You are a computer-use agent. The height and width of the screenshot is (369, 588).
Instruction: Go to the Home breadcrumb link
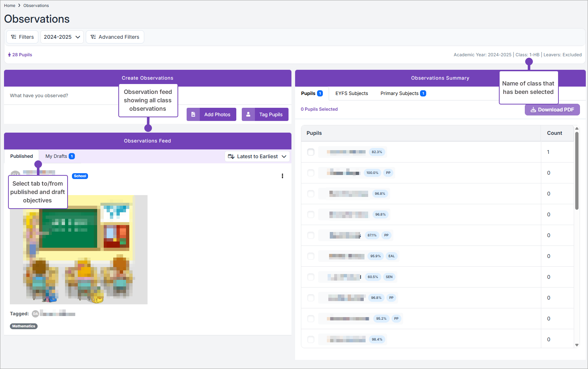point(9,5)
